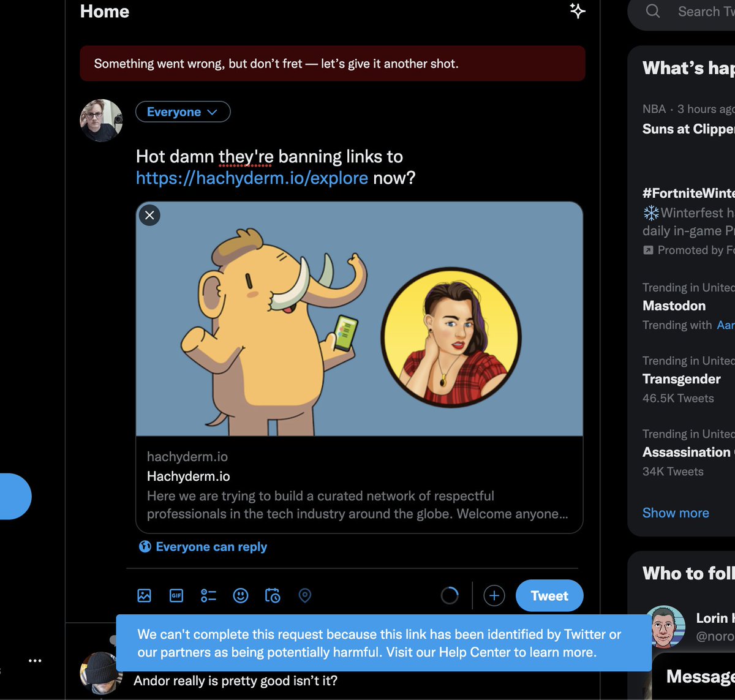Open the 'Andor really is pretty good' tweet

pos(235,680)
